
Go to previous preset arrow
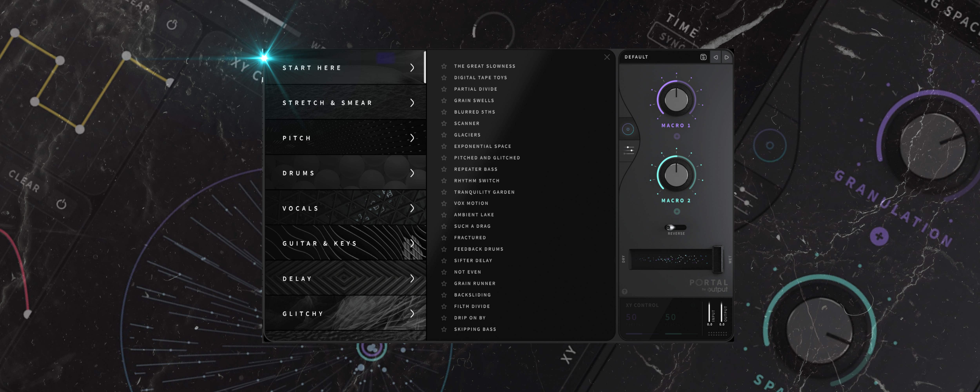coord(716,57)
